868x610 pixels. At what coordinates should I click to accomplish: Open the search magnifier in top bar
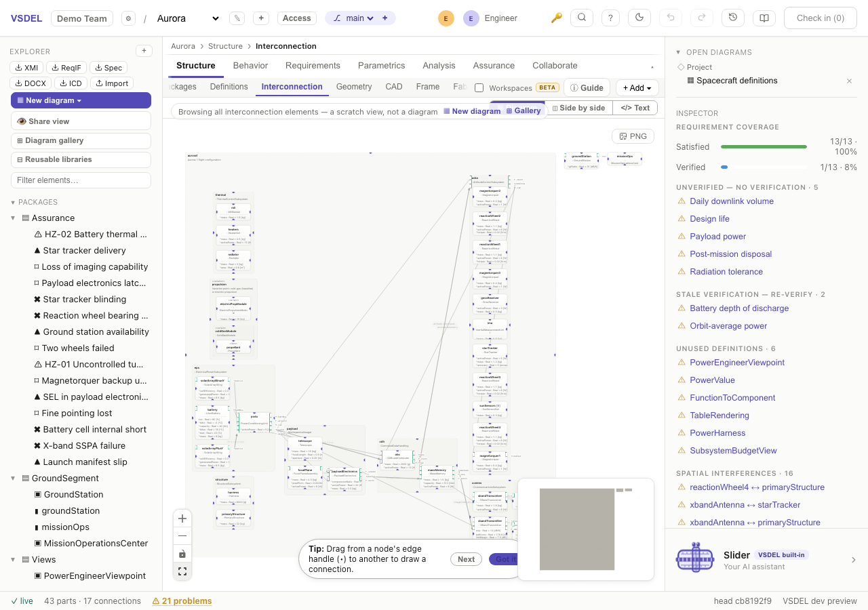click(x=582, y=18)
